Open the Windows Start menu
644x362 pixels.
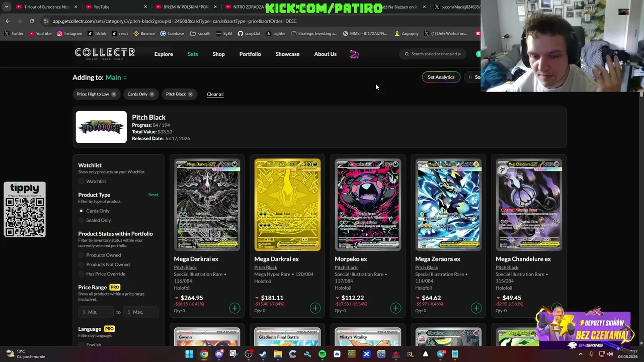(x=189, y=354)
